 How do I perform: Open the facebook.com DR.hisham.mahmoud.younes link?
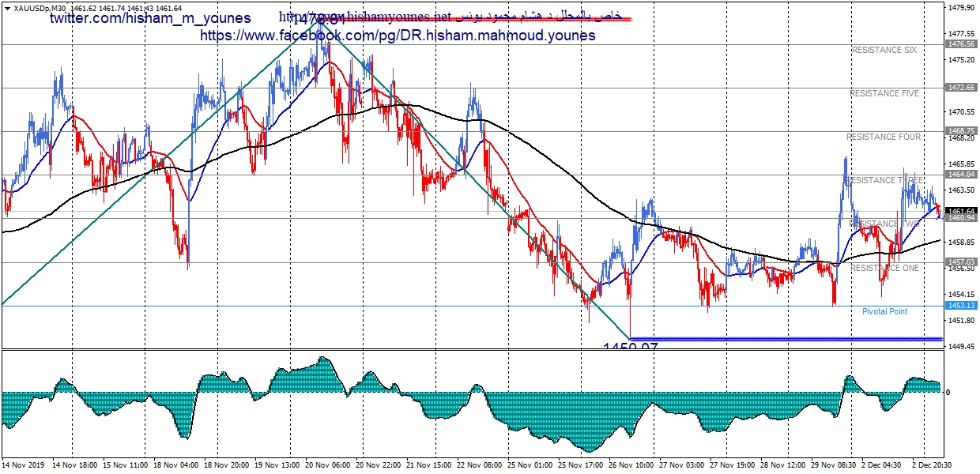coord(398,36)
